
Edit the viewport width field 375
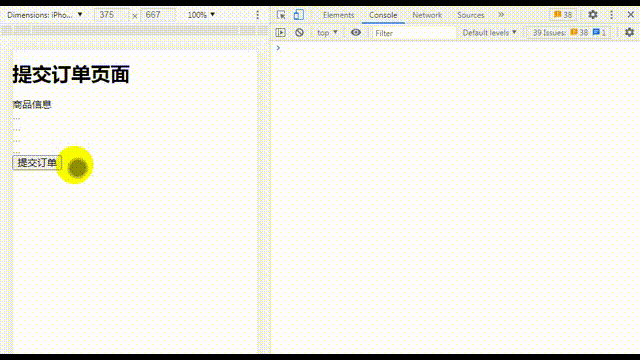111,15
